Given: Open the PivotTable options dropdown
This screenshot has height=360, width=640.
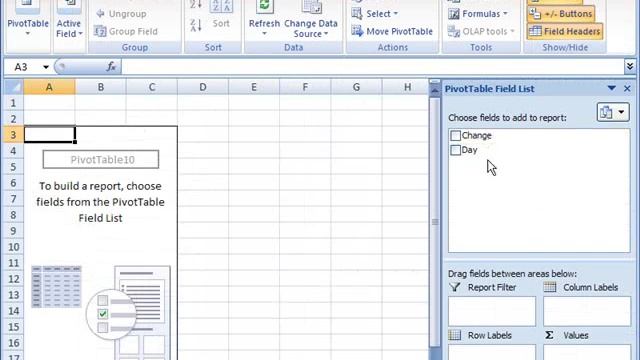Looking at the screenshot, I should (x=28, y=25).
